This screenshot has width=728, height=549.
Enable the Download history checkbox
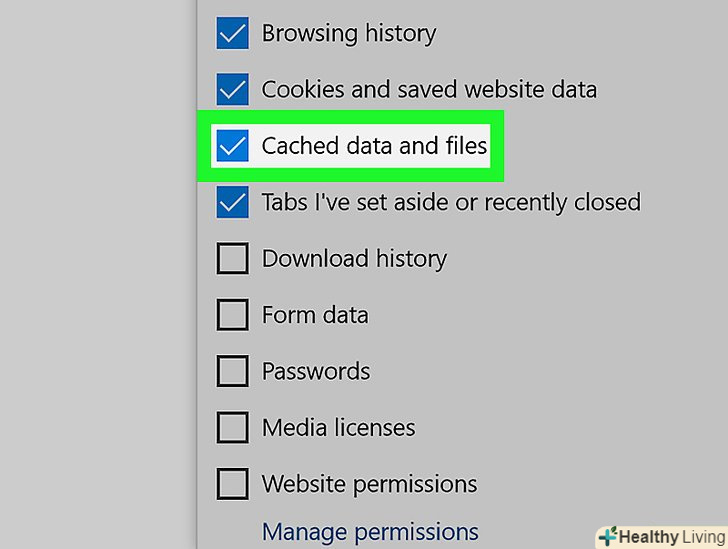coord(232,259)
